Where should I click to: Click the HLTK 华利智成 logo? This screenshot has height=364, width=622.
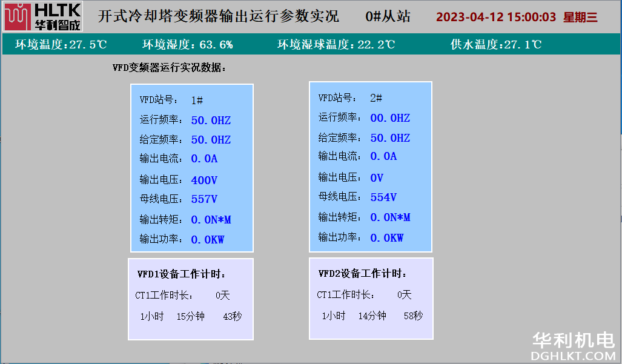[42, 17]
